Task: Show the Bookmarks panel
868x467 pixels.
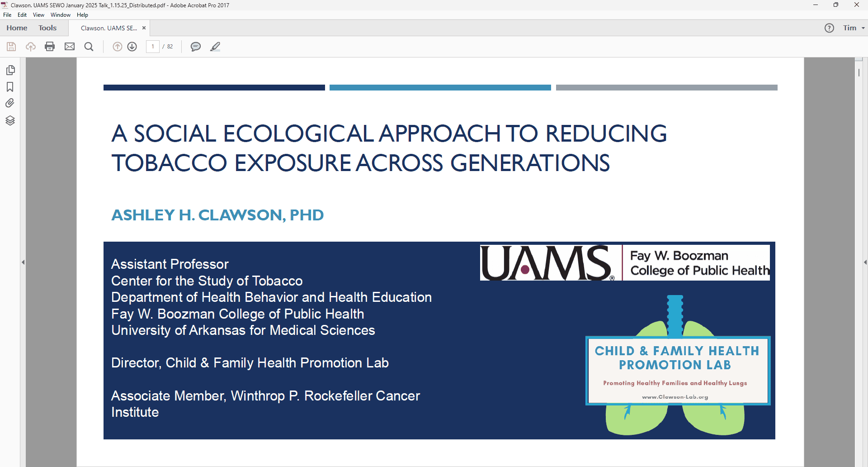Action: point(10,87)
